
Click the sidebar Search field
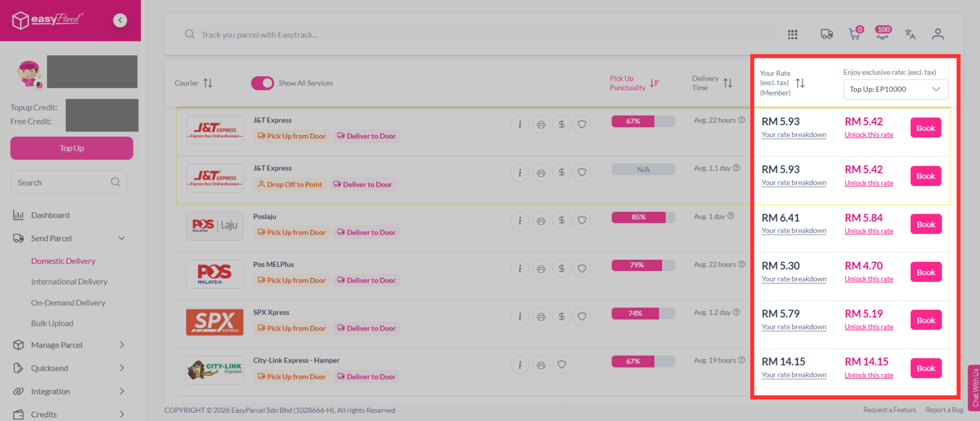(x=69, y=182)
